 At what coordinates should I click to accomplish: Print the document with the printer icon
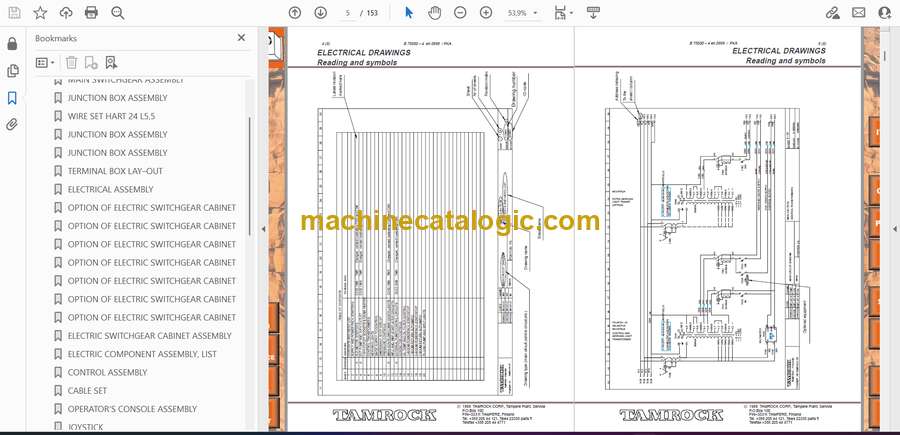click(x=91, y=13)
